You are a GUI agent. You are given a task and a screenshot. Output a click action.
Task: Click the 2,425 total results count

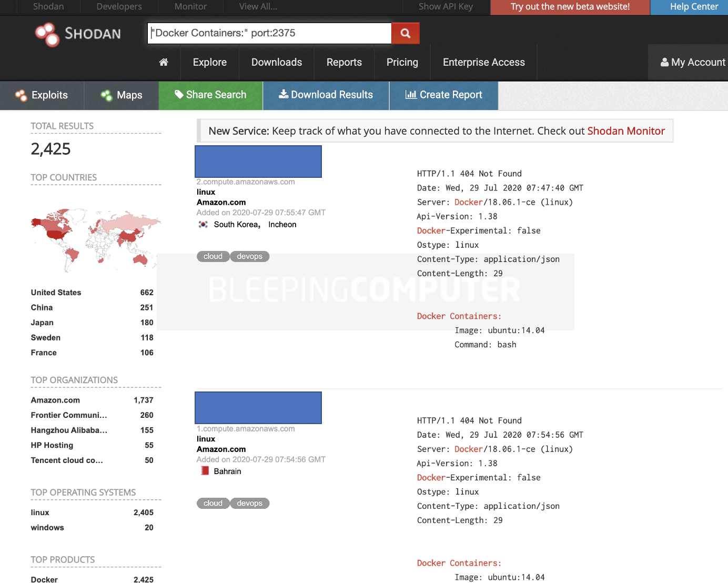pyautogui.click(x=50, y=149)
